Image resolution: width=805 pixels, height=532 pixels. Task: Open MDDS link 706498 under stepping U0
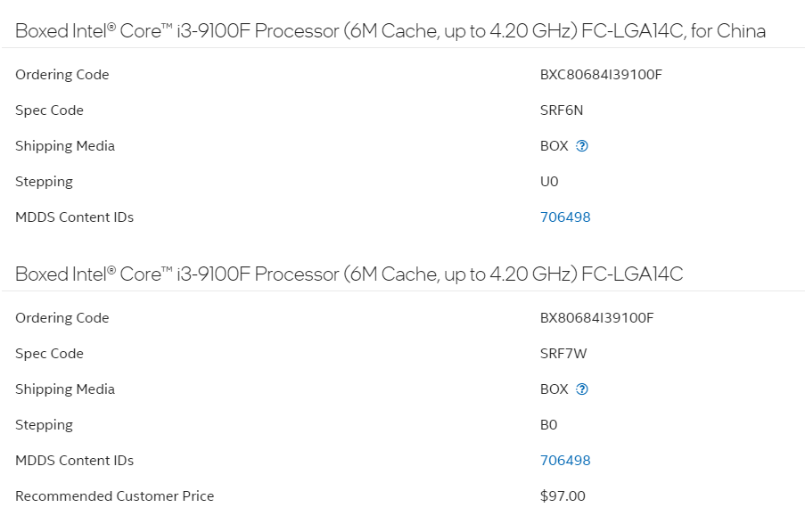[x=565, y=217]
